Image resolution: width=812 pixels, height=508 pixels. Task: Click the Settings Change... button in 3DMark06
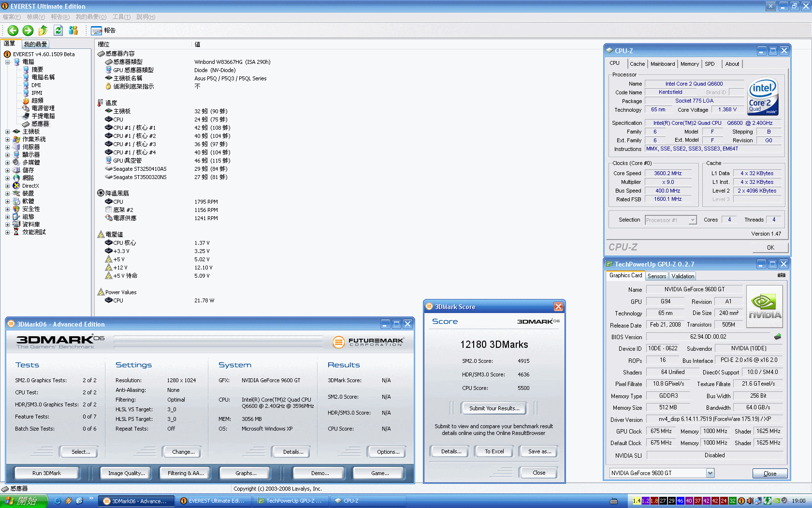(183, 452)
